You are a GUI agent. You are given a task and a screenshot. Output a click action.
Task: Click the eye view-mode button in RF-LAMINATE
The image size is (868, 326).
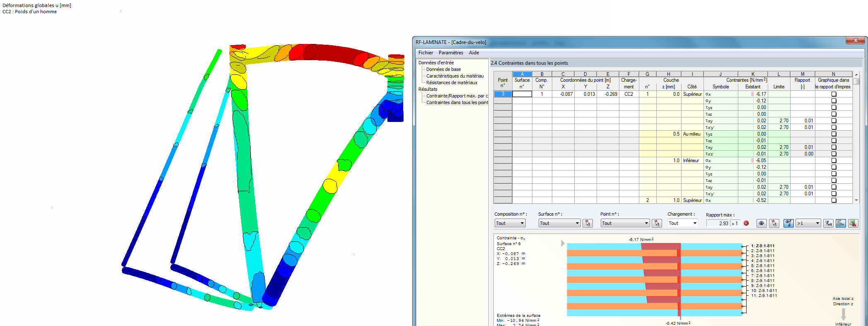(762, 223)
